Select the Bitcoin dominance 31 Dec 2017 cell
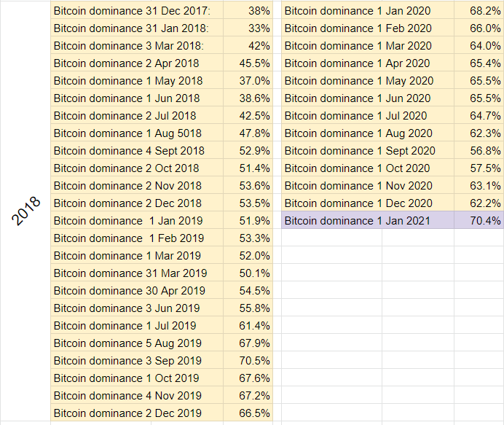 137,11
